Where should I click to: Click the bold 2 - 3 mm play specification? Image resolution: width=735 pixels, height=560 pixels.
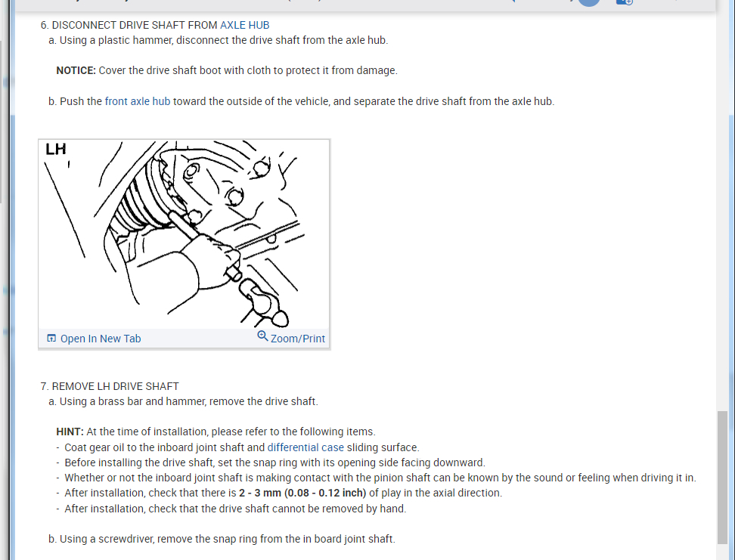[302, 493]
